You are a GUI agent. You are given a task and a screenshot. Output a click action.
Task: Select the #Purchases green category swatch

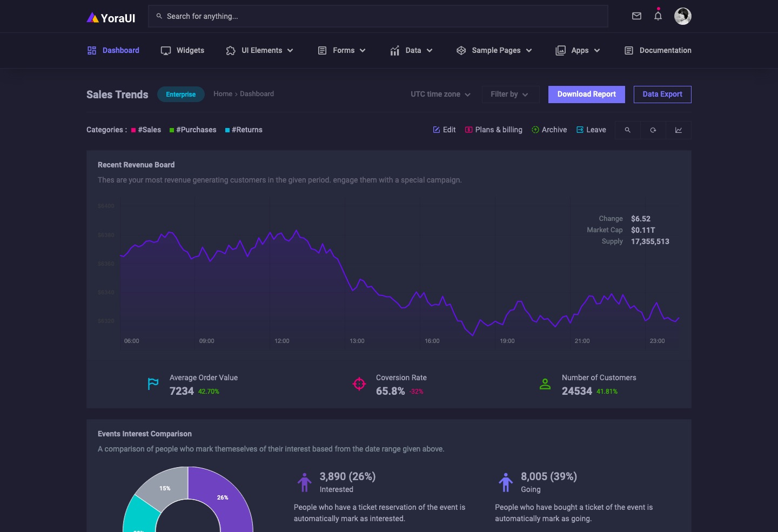click(x=172, y=130)
